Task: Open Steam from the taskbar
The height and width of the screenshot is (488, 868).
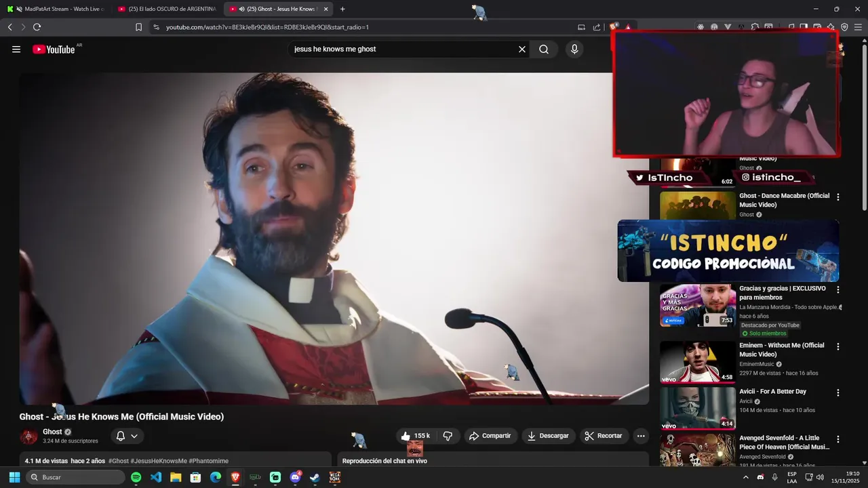Action: pos(315,477)
